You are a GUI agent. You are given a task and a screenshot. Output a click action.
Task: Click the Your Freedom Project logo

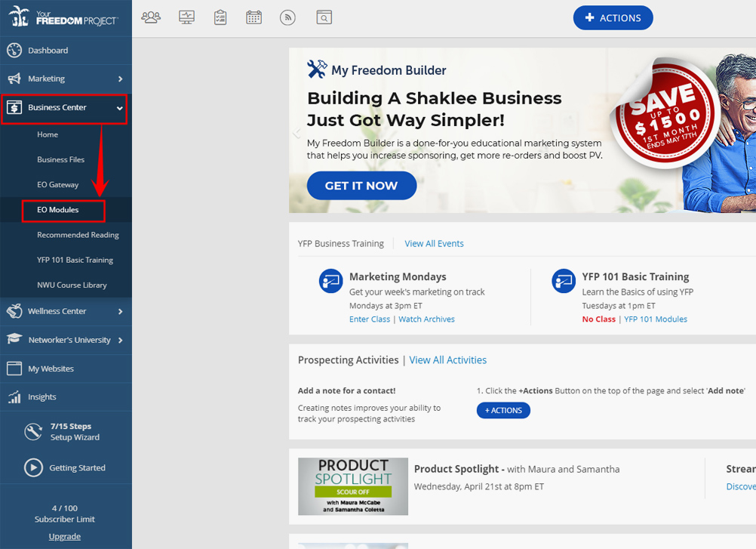coord(63,17)
